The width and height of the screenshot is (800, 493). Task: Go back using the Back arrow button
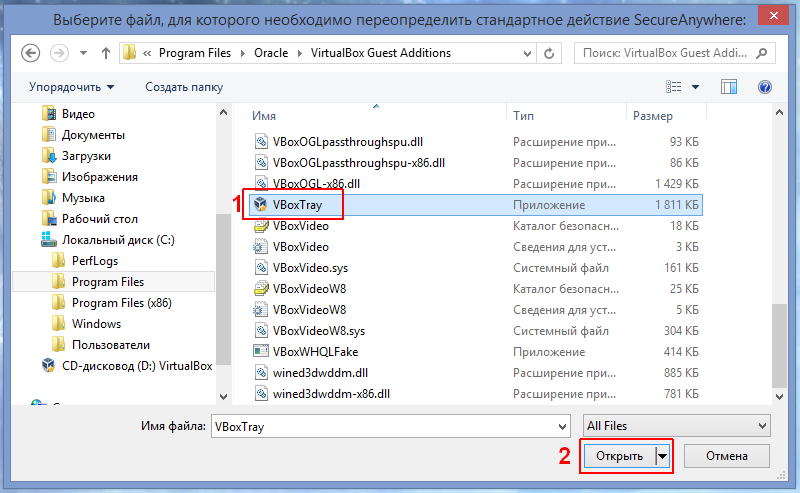coord(31,53)
